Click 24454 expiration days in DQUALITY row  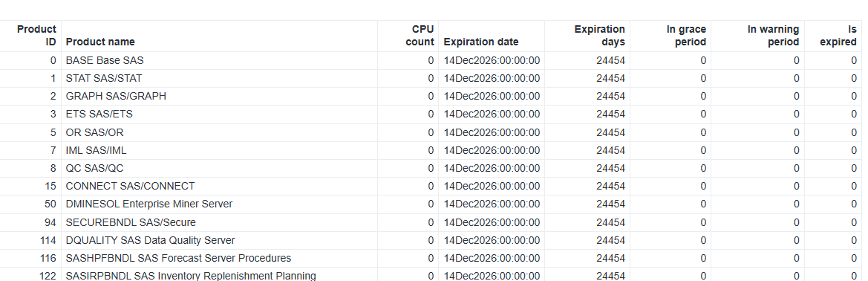pyautogui.click(x=587, y=240)
